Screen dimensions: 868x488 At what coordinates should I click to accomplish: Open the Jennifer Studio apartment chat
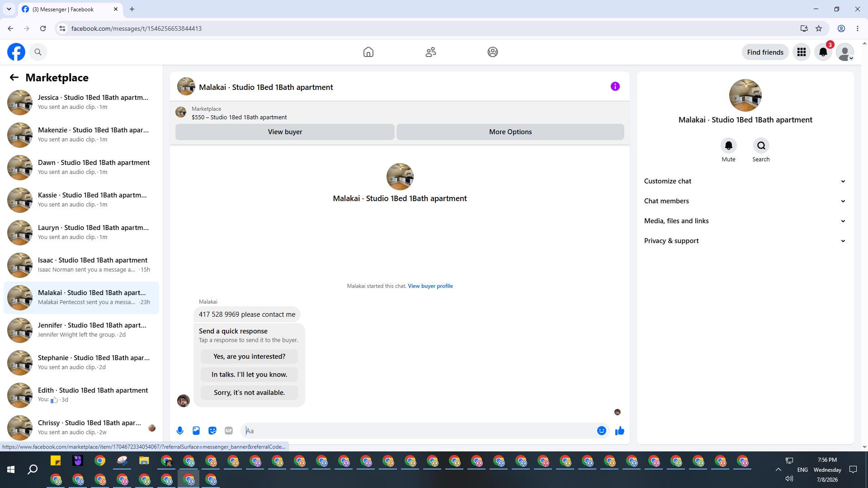(x=81, y=330)
